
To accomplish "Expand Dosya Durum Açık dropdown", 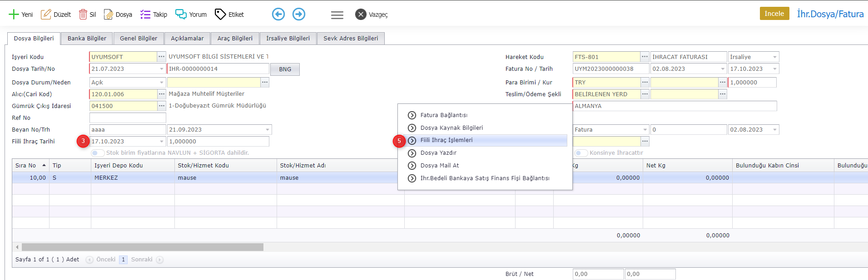I will pos(162,83).
